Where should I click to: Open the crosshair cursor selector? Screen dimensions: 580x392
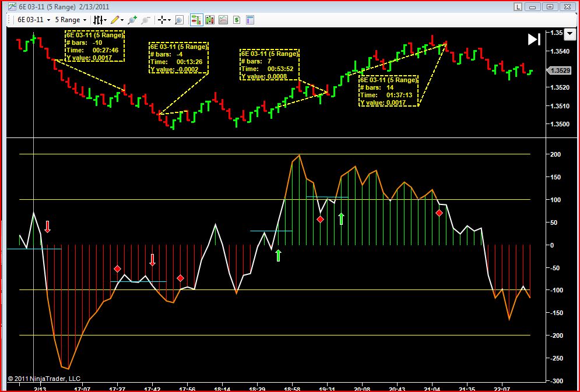point(164,20)
